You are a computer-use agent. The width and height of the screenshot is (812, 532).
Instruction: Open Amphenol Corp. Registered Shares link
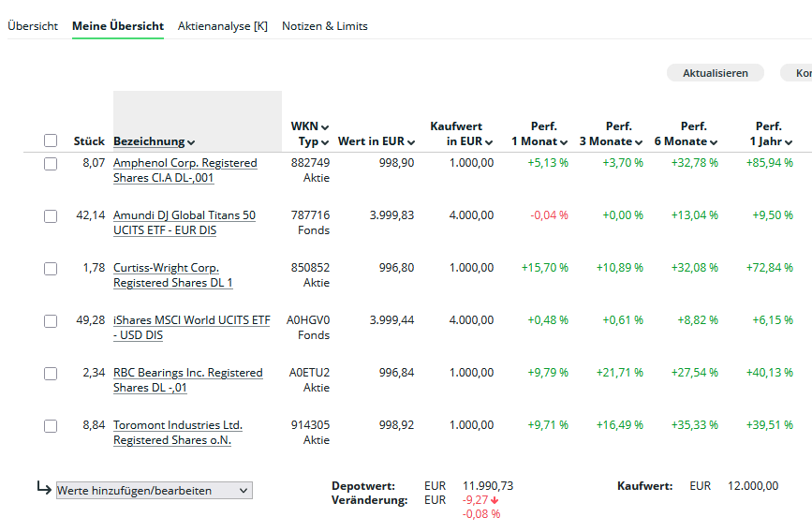click(x=185, y=170)
